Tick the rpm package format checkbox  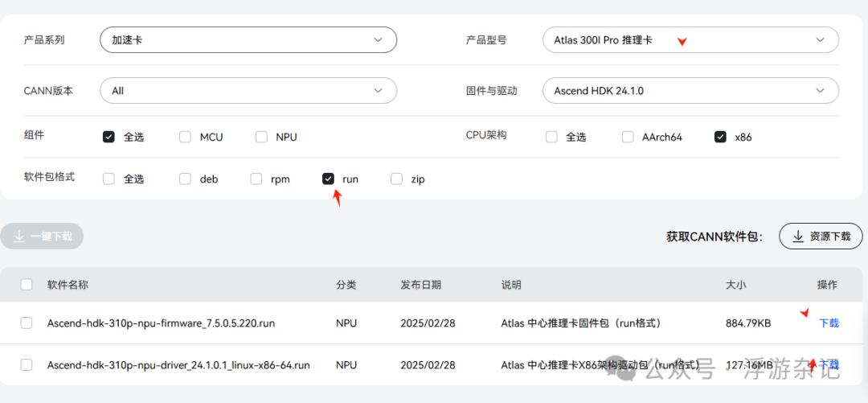256,179
